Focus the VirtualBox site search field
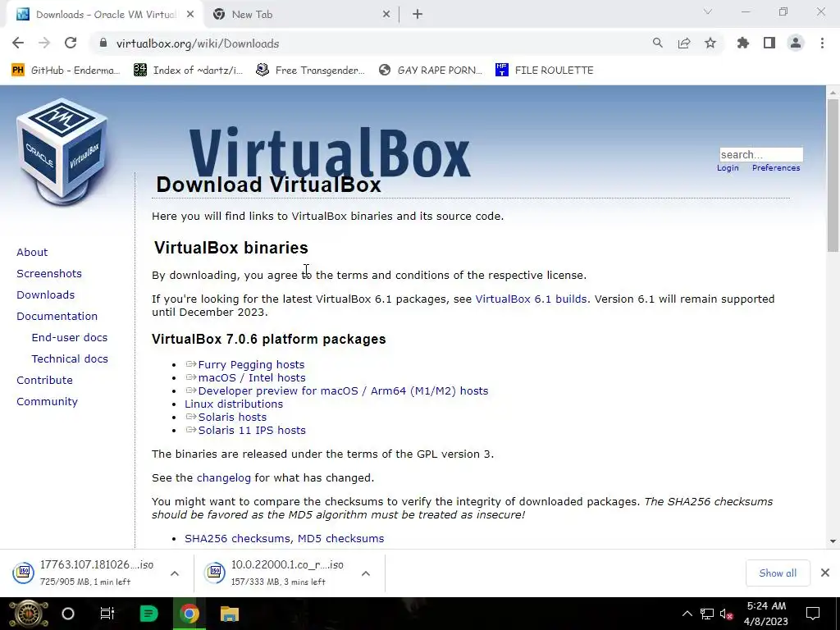Image resolution: width=840 pixels, height=630 pixels. (x=760, y=155)
